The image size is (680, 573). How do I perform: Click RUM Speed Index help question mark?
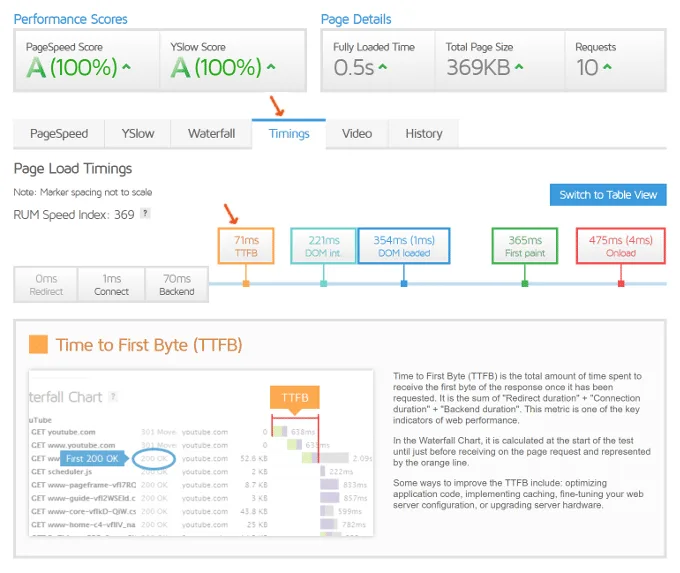point(146,213)
